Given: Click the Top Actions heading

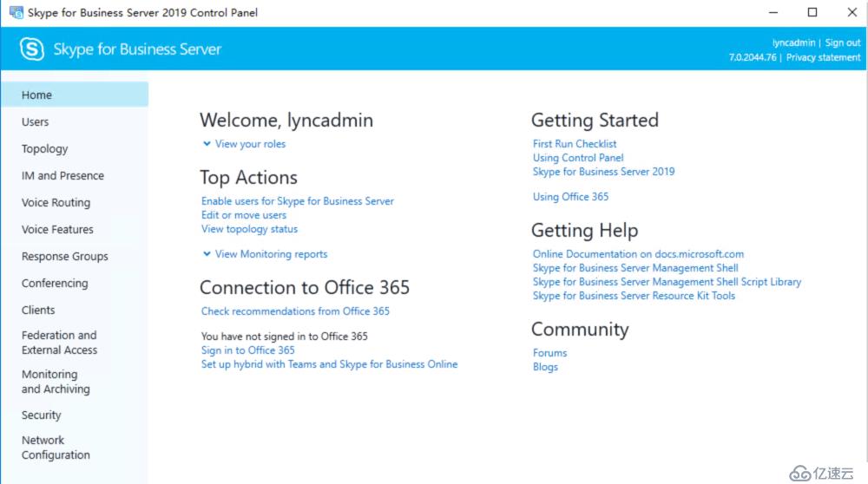Looking at the screenshot, I should click(248, 178).
